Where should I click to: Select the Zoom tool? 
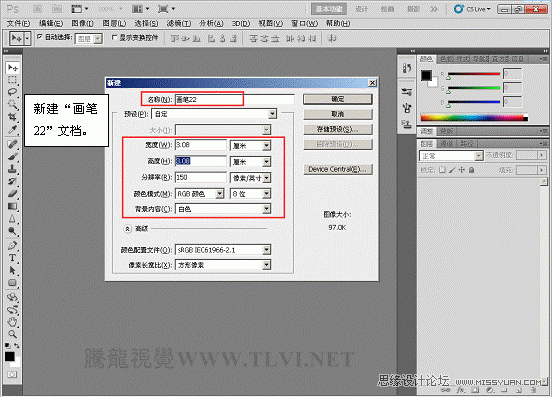coord(13,334)
